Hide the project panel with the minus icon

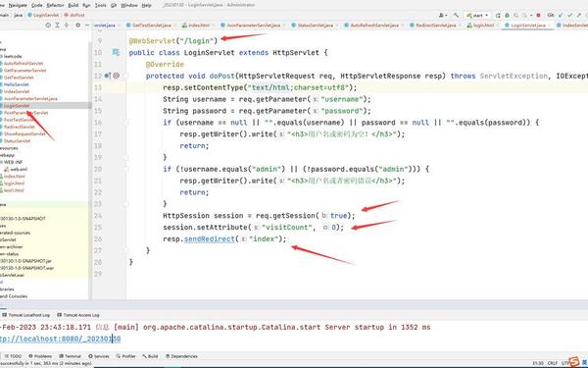pyautogui.click(x=87, y=26)
